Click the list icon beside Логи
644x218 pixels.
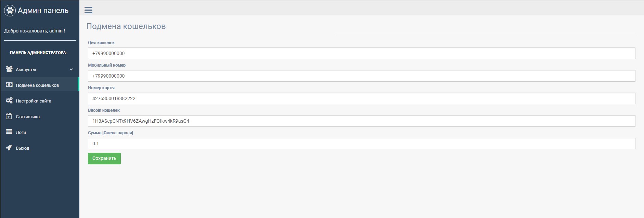(x=9, y=132)
